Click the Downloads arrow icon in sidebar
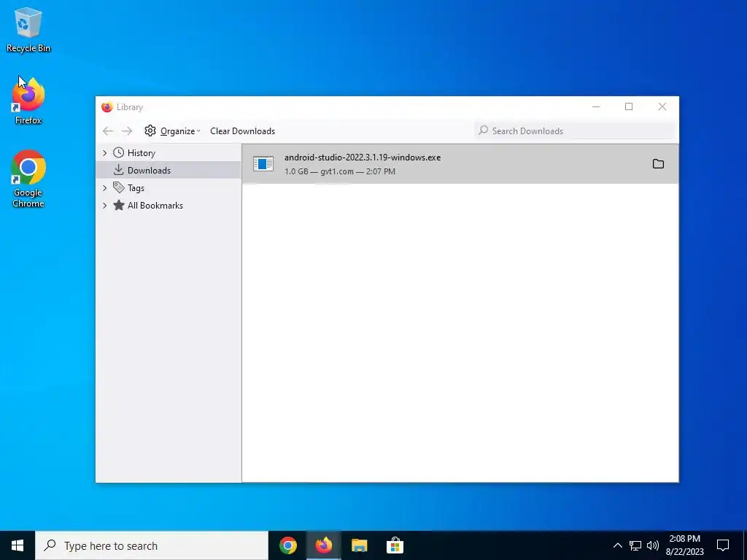 point(119,169)
